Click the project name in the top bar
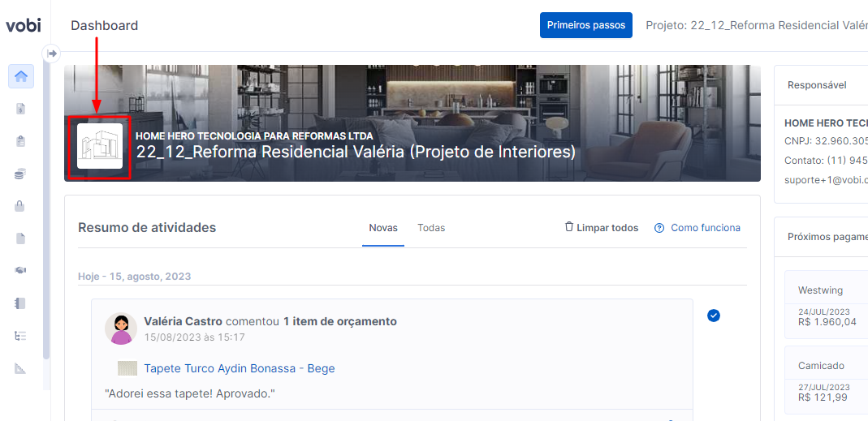The image size is (868, 421). pos(757,25)
